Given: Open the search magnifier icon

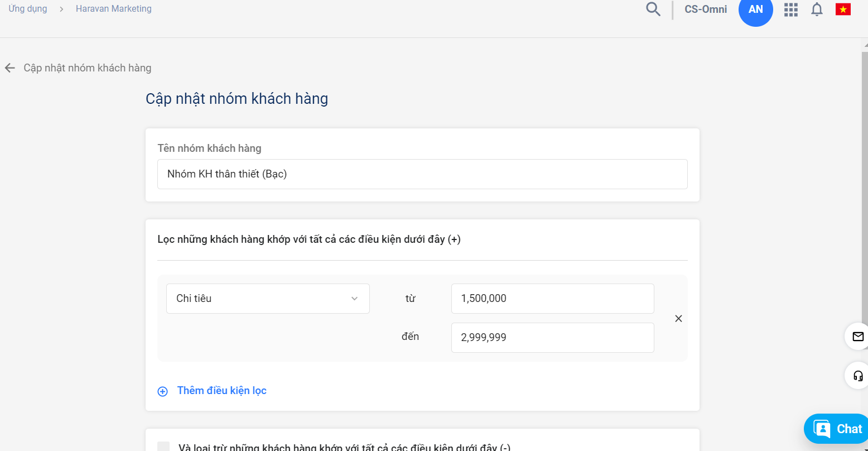Looking at the screenshot, I should pyautogui.click(x=653, y=9).
